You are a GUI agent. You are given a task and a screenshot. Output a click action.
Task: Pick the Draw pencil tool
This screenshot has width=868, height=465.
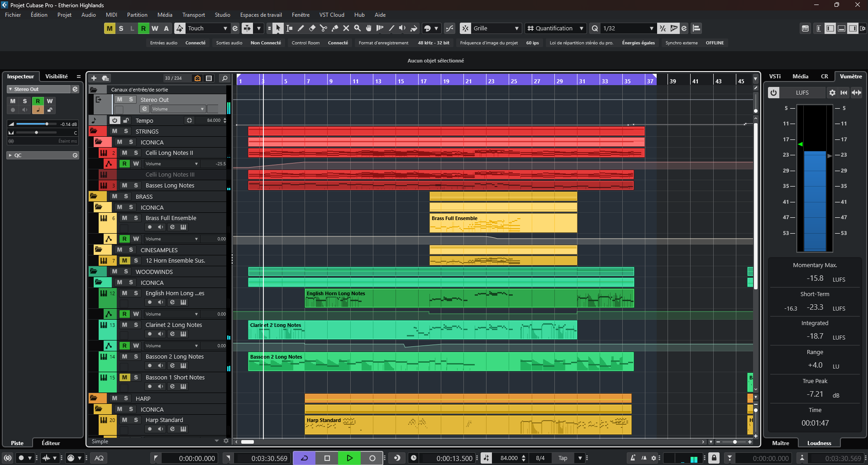click(x=300, y=29)
